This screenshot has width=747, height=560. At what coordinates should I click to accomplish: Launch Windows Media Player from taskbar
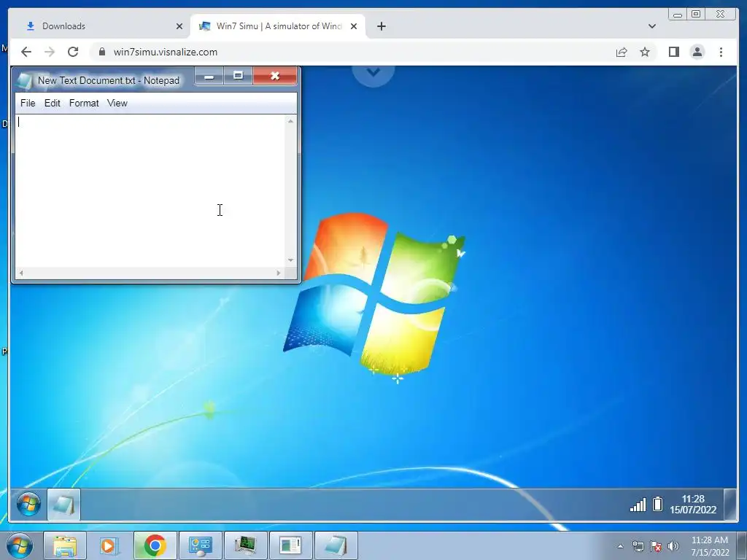tap(109, 545)
